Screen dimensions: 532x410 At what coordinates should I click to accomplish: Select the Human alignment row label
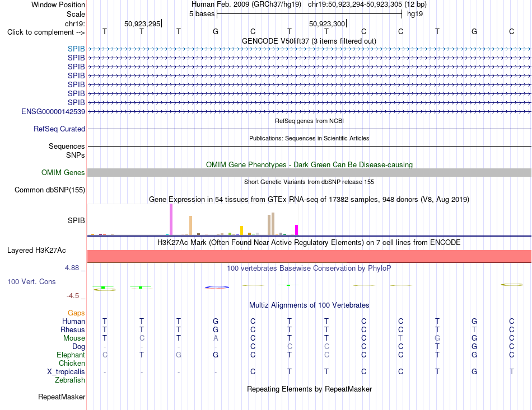73,321
